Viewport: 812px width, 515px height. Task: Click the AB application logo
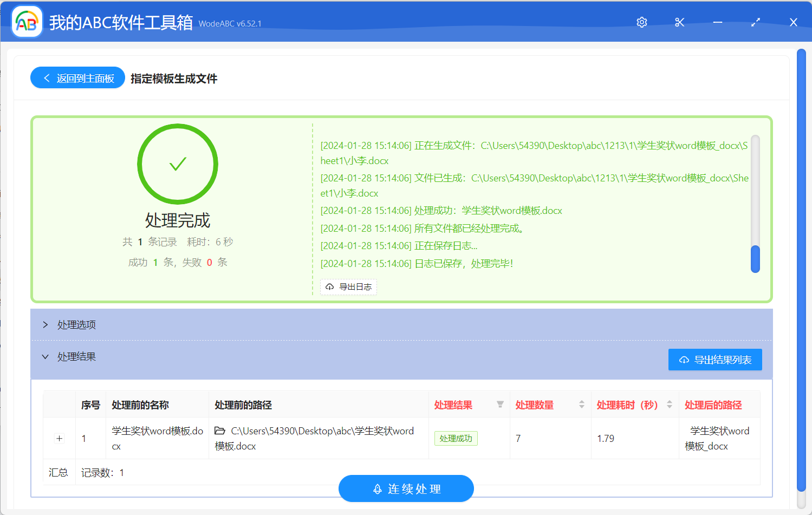(27, 22)
